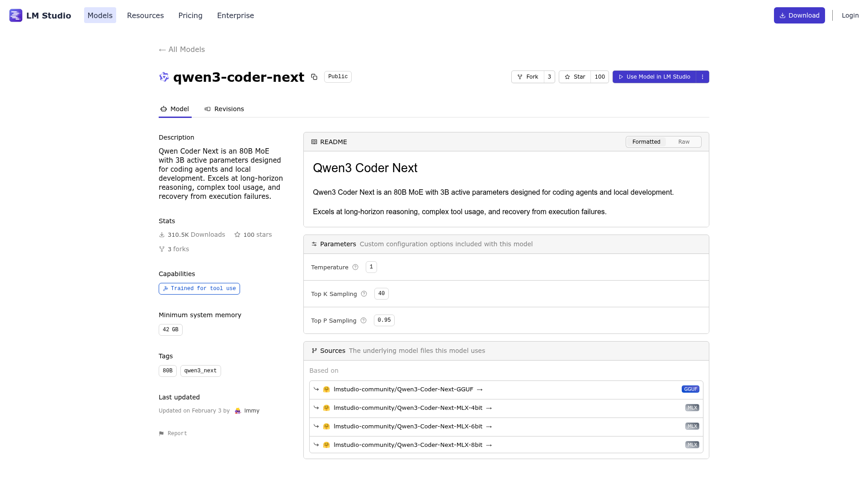Image resolution: width=868 pixels, height=488 pixels.
Task: Star the qwen3-coder-next model
Action: (575, 77)
